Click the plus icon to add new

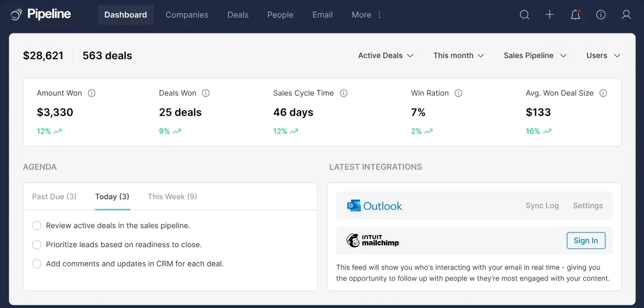(550, 15)
